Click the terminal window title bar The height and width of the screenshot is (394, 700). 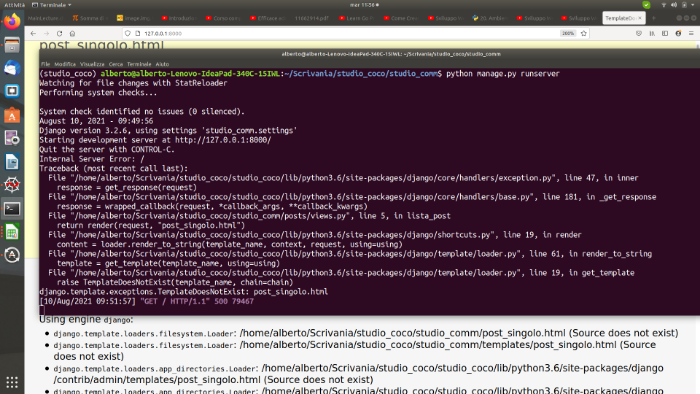pos(369,54)
